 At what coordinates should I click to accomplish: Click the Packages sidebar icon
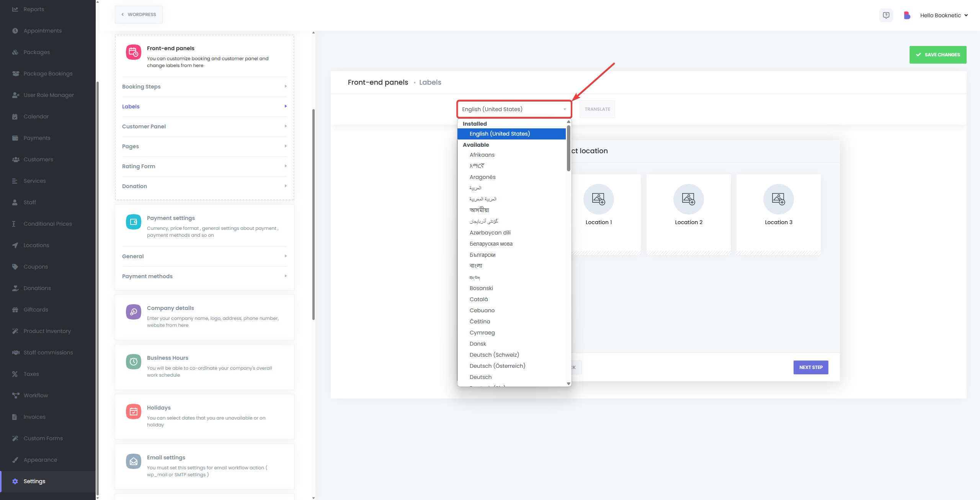pyautogui.click(x=15, y=52)
